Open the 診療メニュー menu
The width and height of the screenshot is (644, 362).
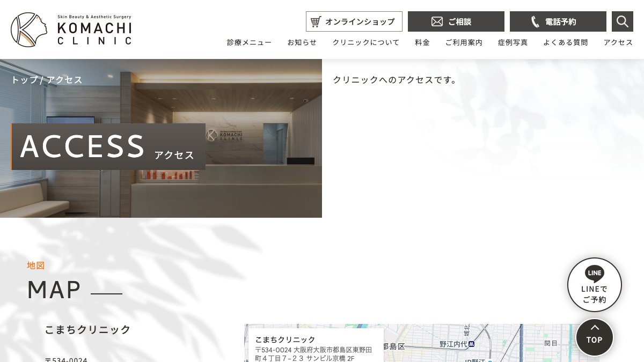click(249, 42)
